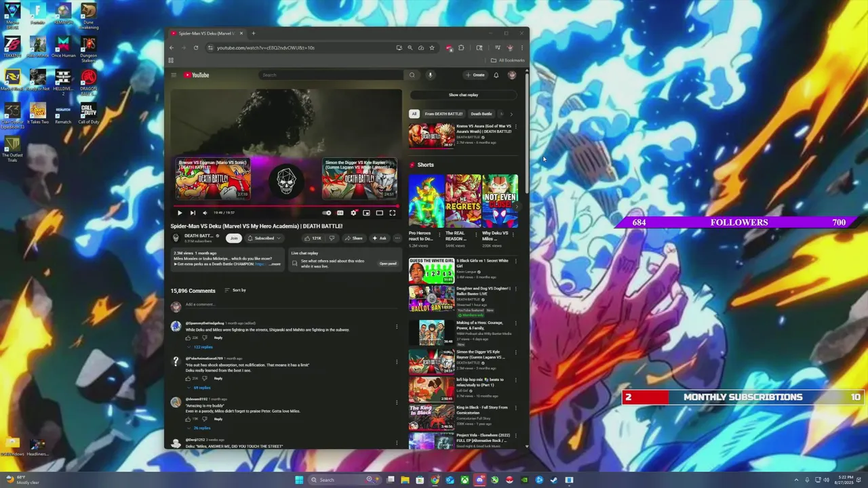This screenshot has height=488, width=868.
Task: Click the Join channel membership button
Action: click(233, 238)
